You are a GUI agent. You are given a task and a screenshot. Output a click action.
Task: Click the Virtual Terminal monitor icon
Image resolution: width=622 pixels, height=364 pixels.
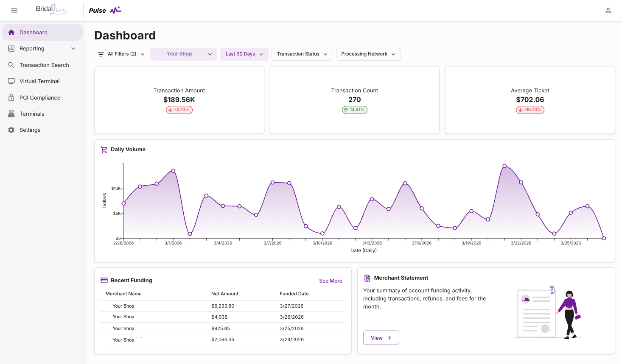(11, 81)
